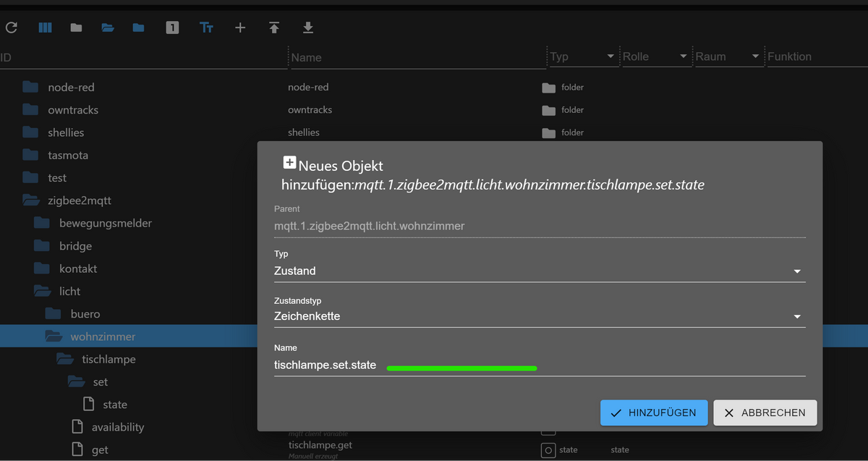Open the column visibility settings icon

pyautogui.click(x=45, y=28)
